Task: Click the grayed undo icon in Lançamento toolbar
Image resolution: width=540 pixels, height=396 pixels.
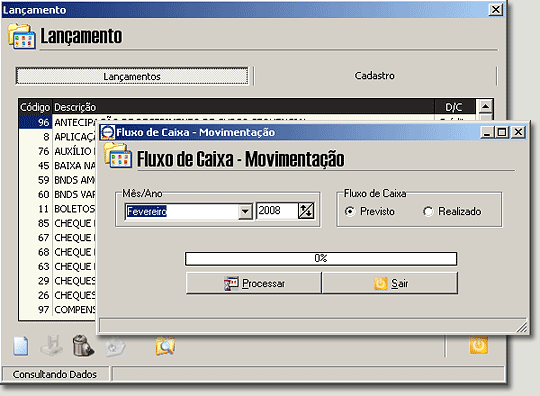Action: 115,347
